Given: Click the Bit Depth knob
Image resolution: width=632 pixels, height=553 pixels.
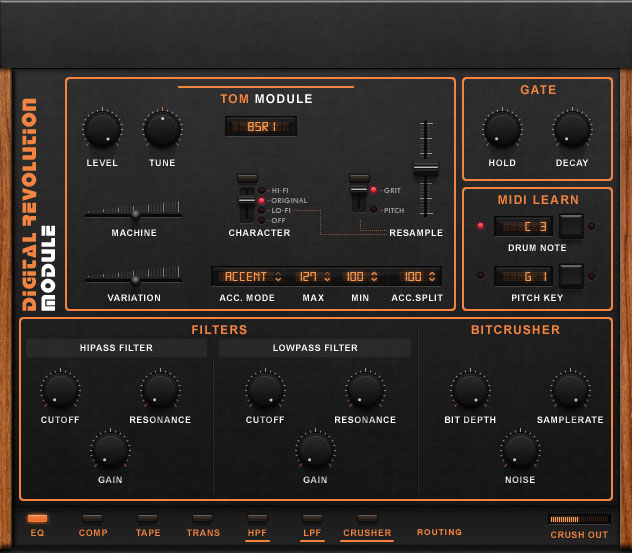Looking at the screenshot, I should (x=470, y=390).
